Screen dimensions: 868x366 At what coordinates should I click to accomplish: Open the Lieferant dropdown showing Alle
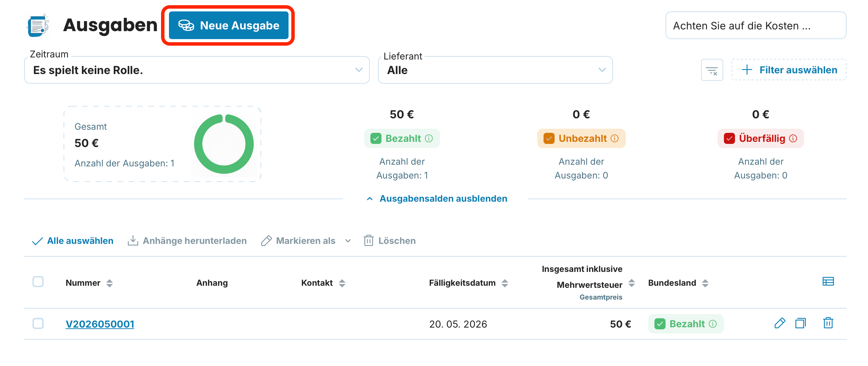click(x=495, y=70)
